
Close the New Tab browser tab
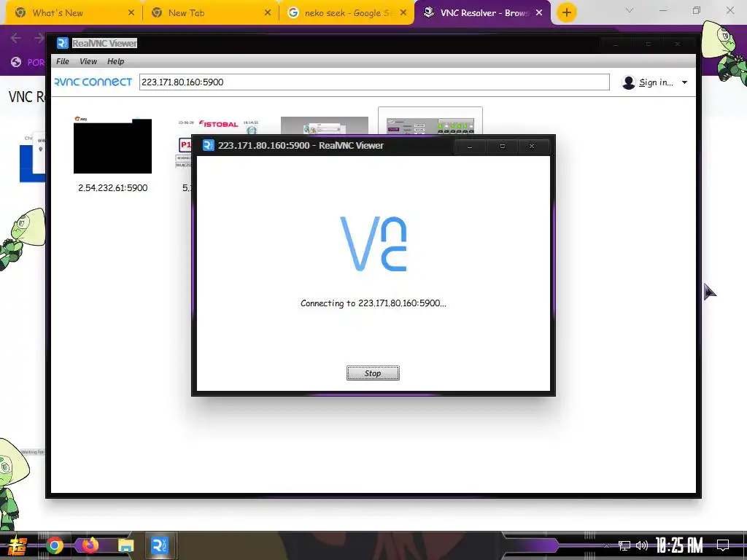(268, 13)
